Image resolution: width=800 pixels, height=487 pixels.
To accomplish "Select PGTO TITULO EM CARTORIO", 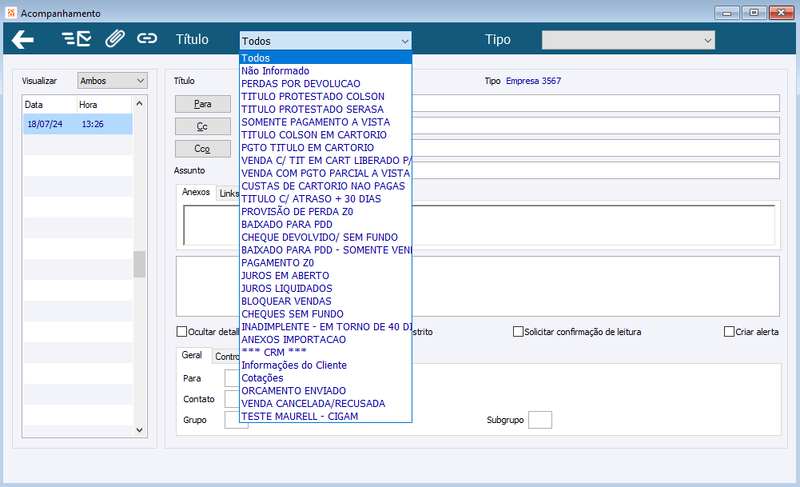I will point(326,147).
